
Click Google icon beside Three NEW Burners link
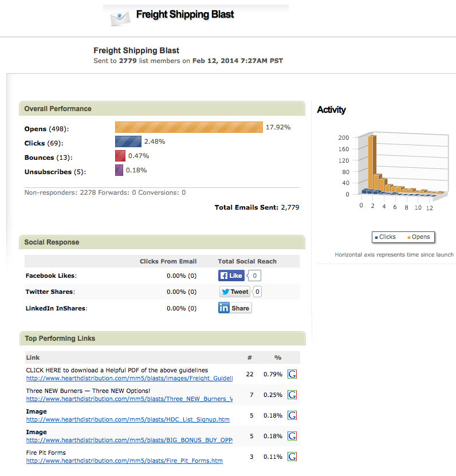click(x=292, y=395)
